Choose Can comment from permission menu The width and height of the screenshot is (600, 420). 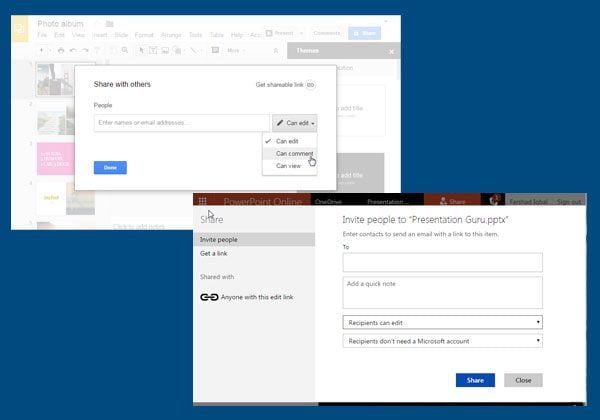(290, 153)
